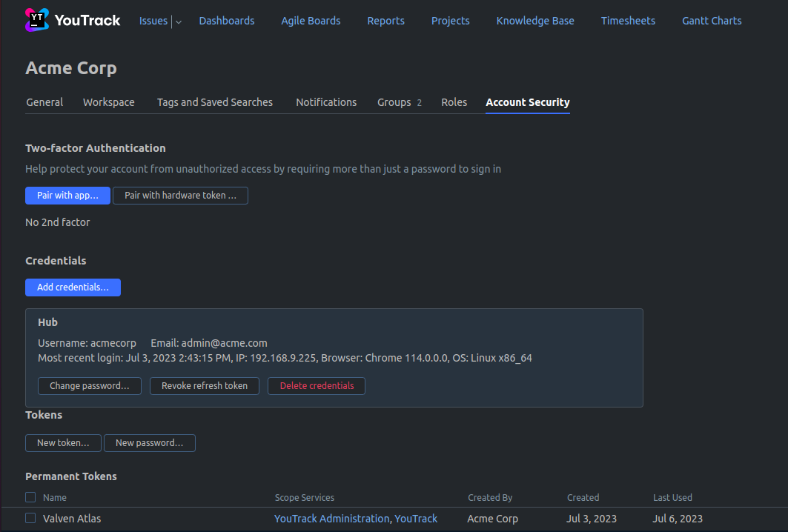Click the Created column header
This screenshot has width=788, height=532.
tap(583, 497)
